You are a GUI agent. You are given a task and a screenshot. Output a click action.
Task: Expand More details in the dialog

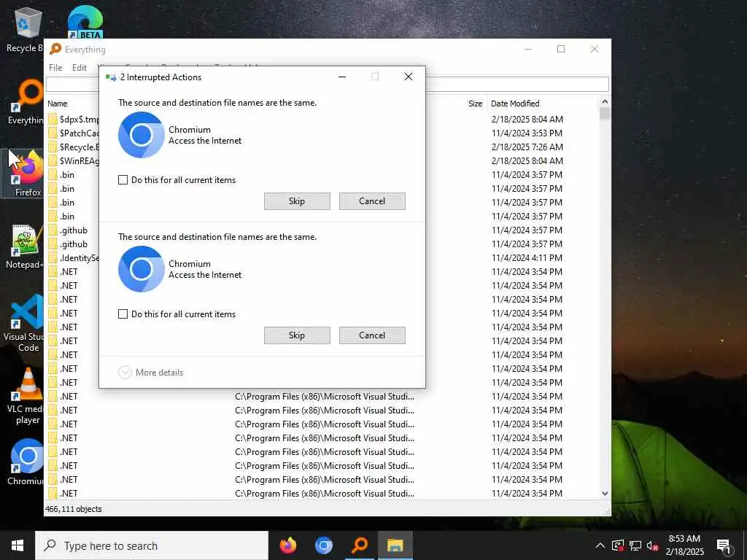pos(150,373)
